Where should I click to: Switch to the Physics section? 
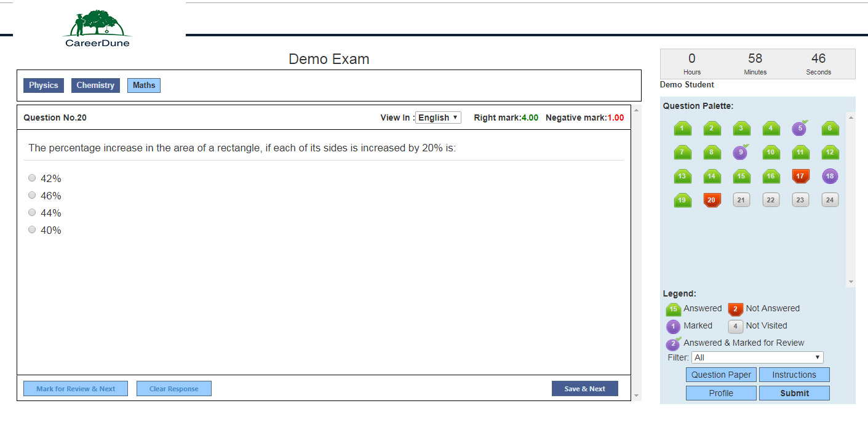[44, 86]
